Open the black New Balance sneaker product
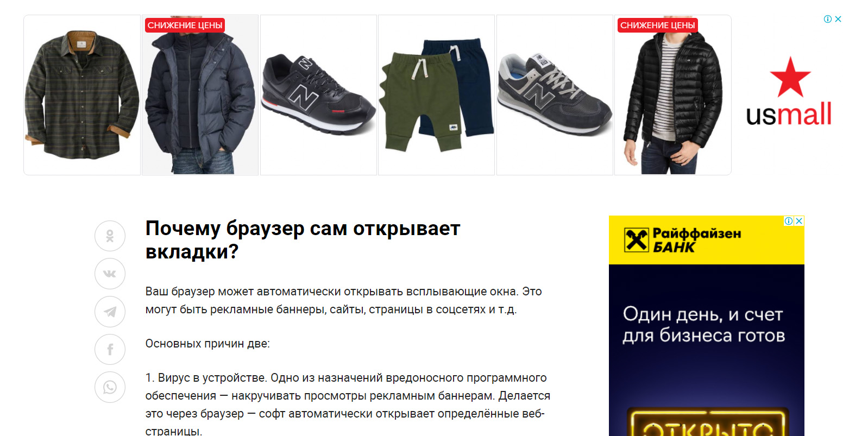The height and width of the screenshot is (436, 868). (x=318, y=95)
